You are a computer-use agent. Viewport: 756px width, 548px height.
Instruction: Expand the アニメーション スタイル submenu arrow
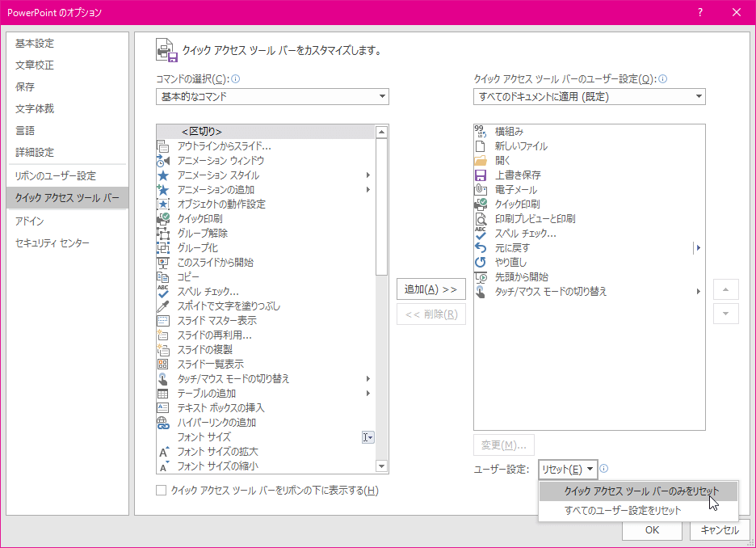coord(367,175)
